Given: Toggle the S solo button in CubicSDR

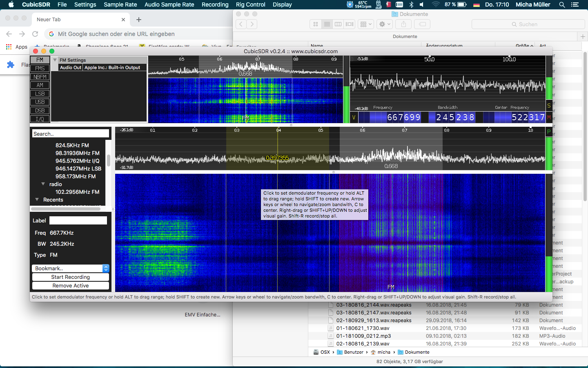Looking at the screenshot, I should [549, 105].
